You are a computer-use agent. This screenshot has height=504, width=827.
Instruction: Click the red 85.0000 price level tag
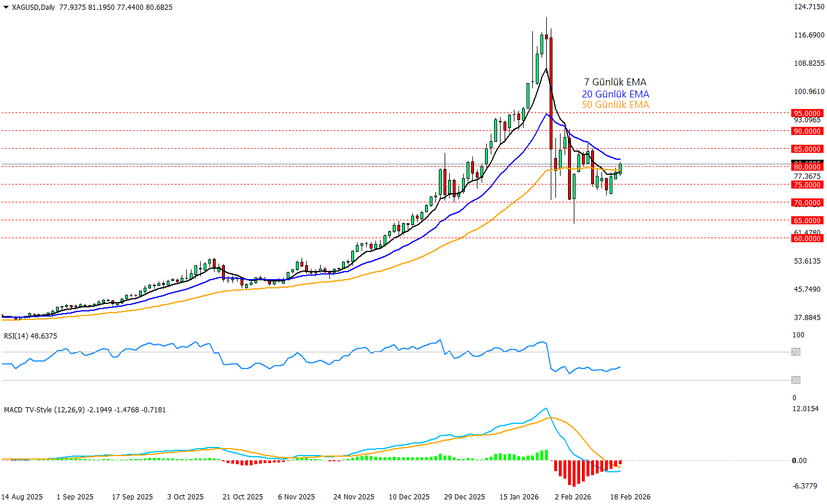pyautogui.click(x=807, y=149)
